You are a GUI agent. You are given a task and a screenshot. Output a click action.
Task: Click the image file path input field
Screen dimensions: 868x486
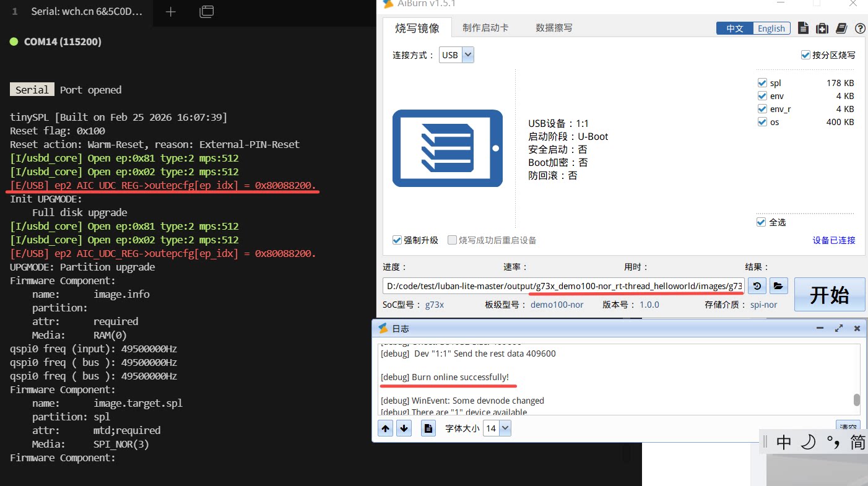click(564, 285)
